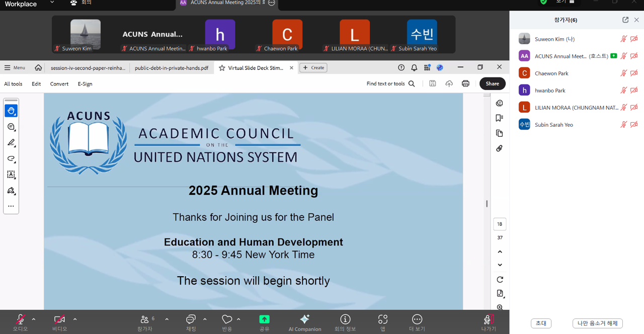
Task: Rotate page using the rotate icon
Action: tap(500, 280)
